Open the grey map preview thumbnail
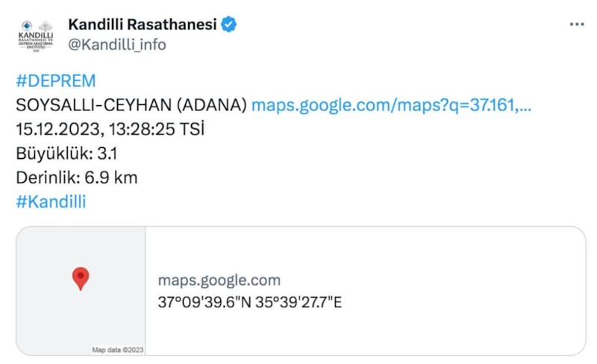The width and height of the screenshot is (597, 364). 81,291
